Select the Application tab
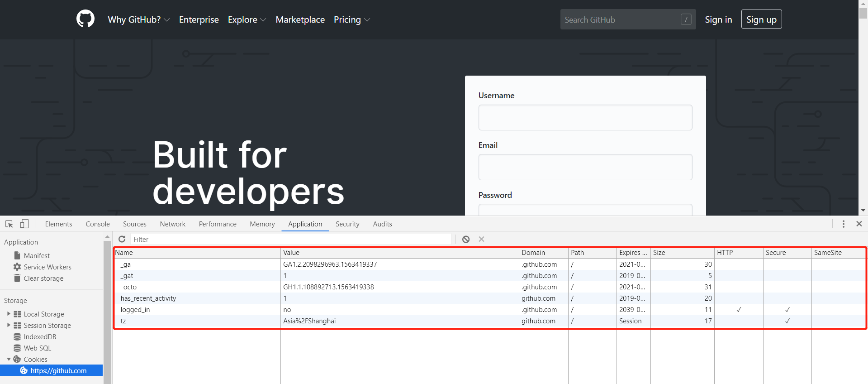868x384 pixels. pyautogui.click(x=305, y=224)
